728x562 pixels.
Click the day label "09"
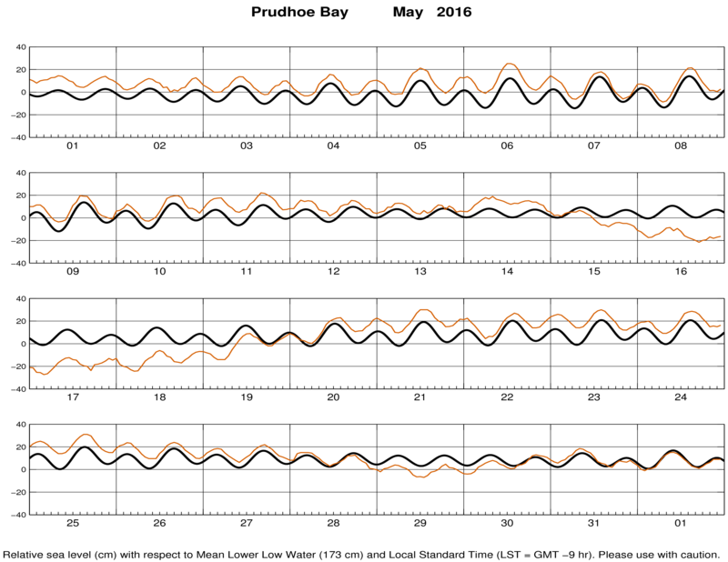(x=73, y=272)
